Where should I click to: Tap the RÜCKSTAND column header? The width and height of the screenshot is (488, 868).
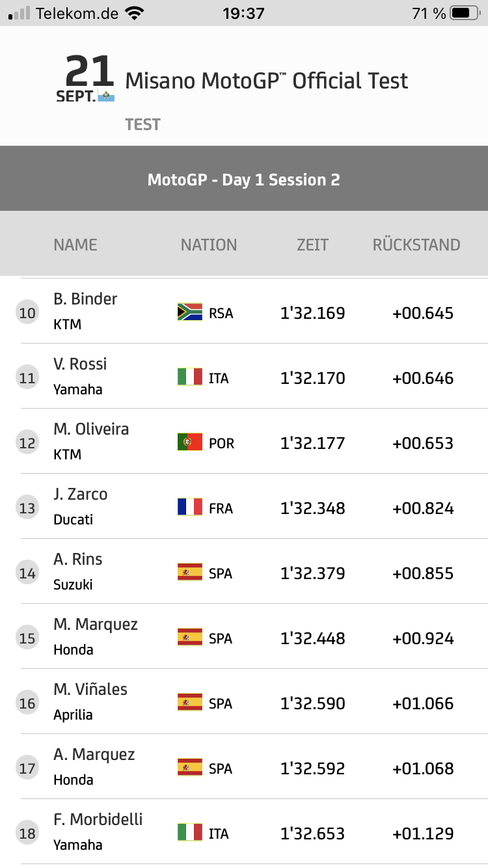[416, 245]
